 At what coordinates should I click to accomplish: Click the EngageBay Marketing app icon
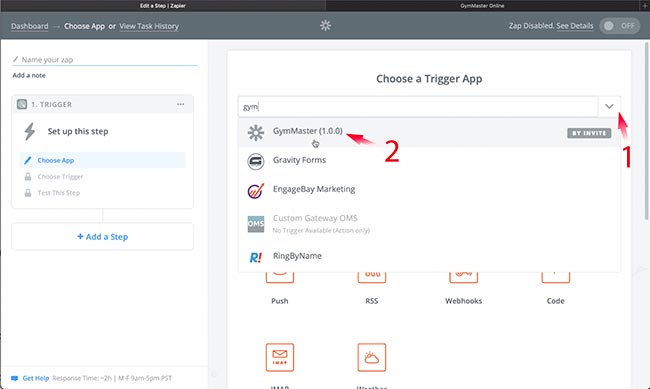tap(256, 191)
